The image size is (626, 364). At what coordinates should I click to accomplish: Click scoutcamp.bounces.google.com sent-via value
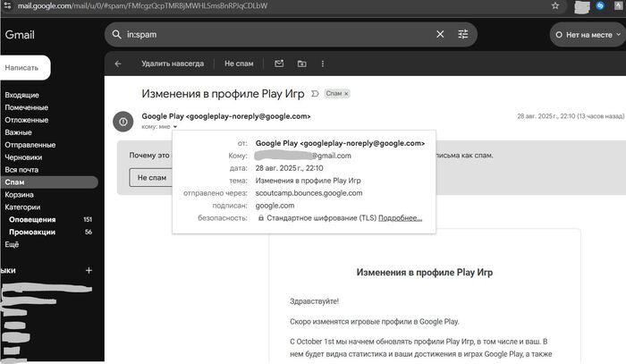[x=309, y=193]
